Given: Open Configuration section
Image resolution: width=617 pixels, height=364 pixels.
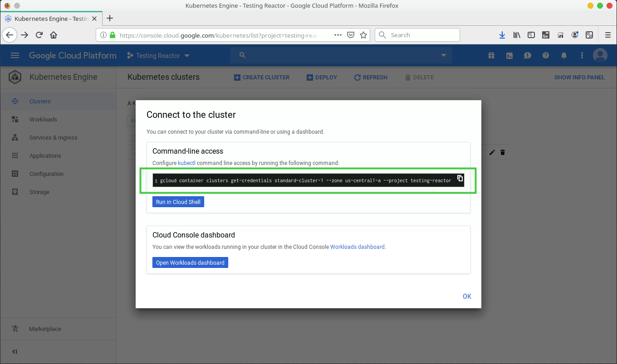Looking at the screenshot, I should [x=58, y=174].
